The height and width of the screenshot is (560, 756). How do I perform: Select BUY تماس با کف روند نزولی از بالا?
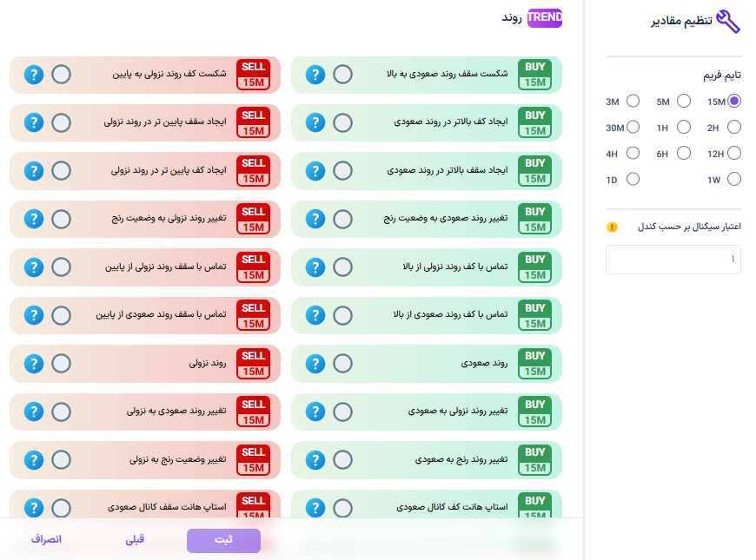pyautogui.click(x=342, y=267)
